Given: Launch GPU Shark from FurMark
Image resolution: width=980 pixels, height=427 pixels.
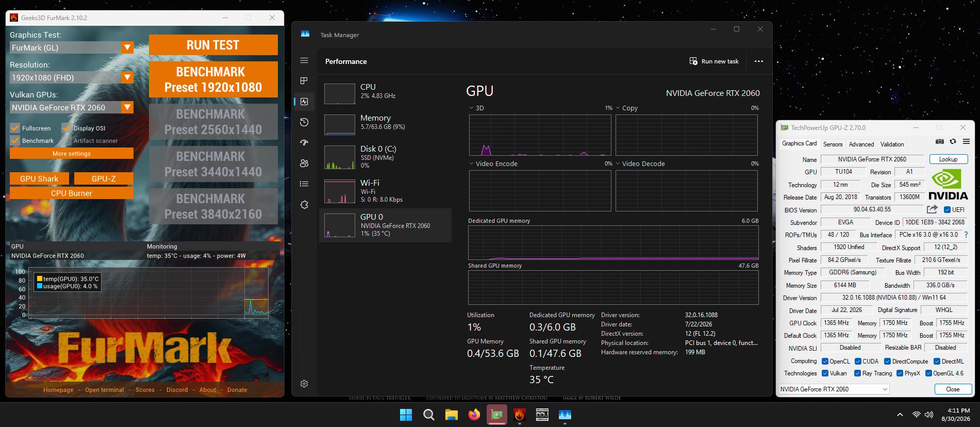Looking at the screenshot, I should (39, 178).
